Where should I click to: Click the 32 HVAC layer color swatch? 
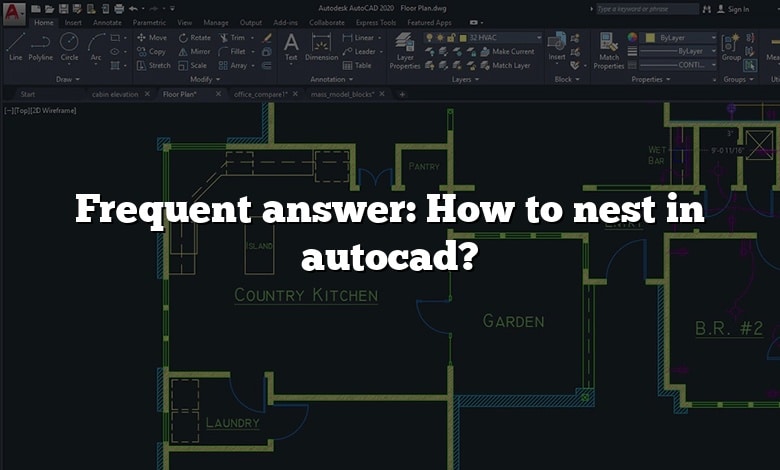click(463, 37)
